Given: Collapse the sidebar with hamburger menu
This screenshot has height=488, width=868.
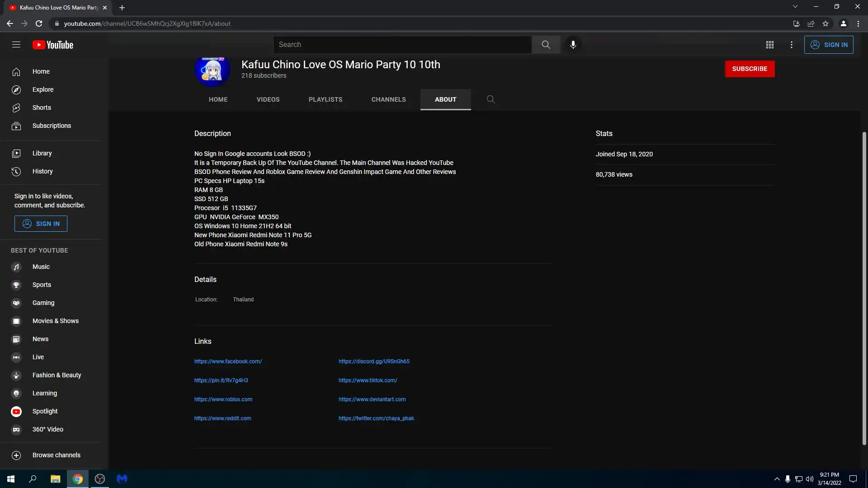Looking at the screenshot, I should [x=16, y=45].
